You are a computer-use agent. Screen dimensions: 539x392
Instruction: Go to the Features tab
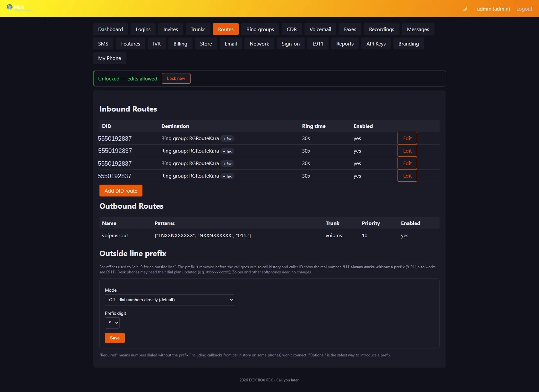tap(131, 44)
